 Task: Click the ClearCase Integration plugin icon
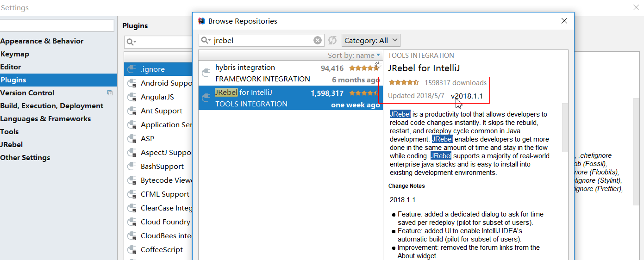click(x=132, y=208)
